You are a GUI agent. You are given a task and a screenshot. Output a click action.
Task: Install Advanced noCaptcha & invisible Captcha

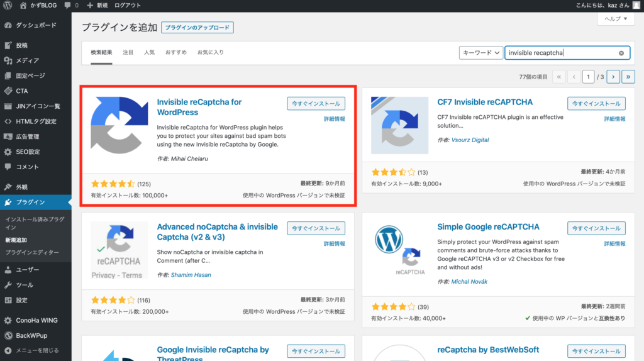coord(316,228)
